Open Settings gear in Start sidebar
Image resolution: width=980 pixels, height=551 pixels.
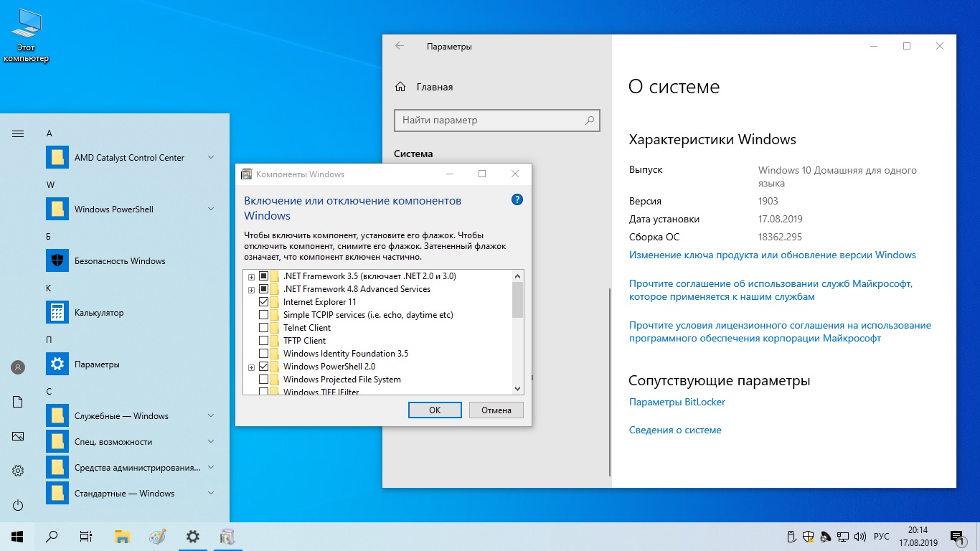click(18, 471)
